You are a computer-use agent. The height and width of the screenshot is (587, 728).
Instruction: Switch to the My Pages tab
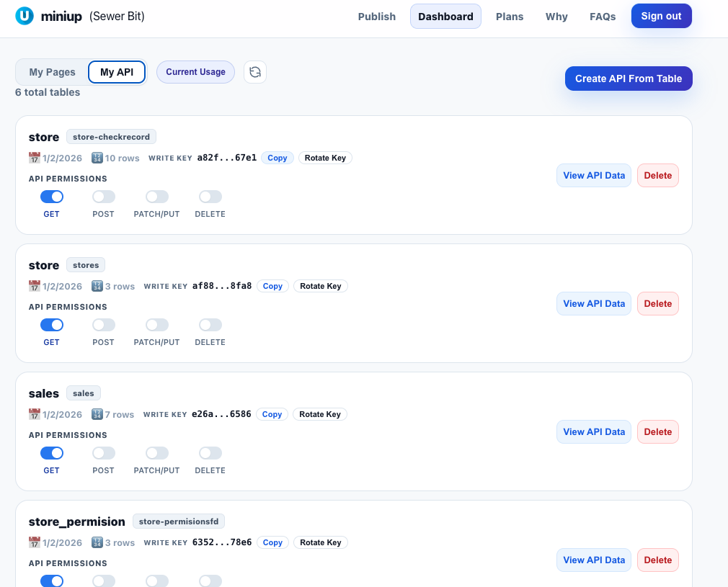pos(50,72)
